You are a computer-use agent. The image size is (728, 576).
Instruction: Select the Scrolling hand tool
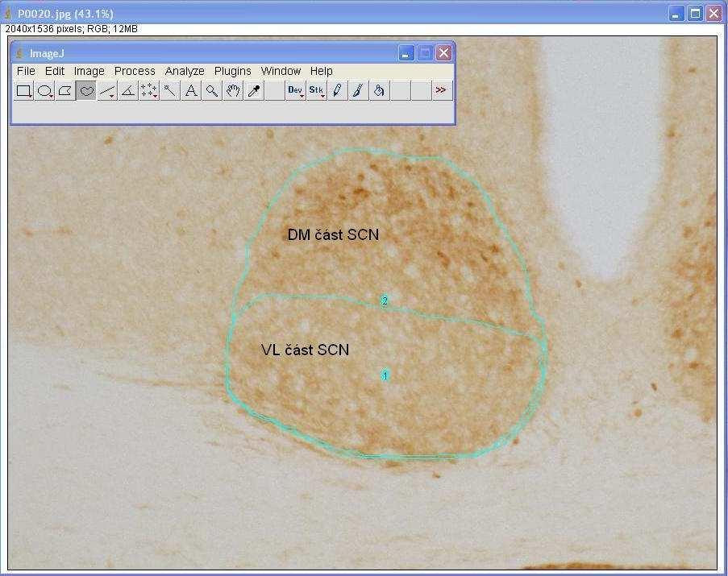click(x=233, y=90)
